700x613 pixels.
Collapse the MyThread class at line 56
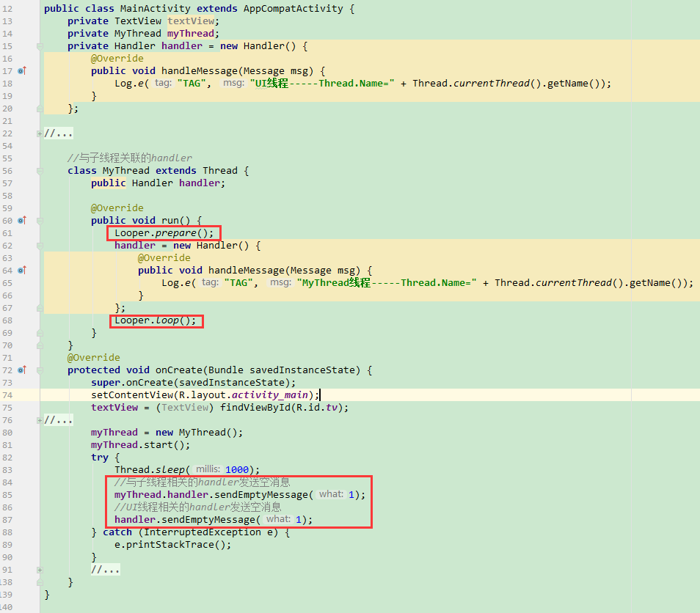40,171
